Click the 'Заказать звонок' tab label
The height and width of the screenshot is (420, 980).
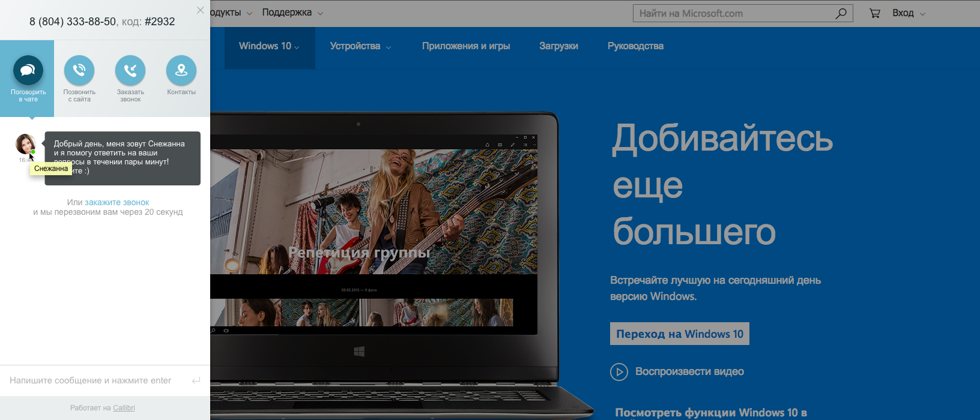tap(130, 95)
